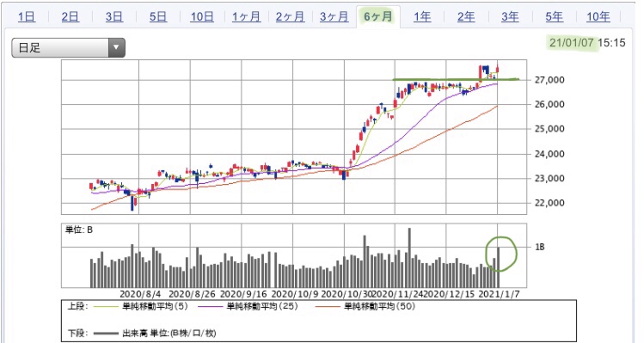Open the 3日 chart period
This screenshot has height=343, width=644.
click(x=114, y=17)
